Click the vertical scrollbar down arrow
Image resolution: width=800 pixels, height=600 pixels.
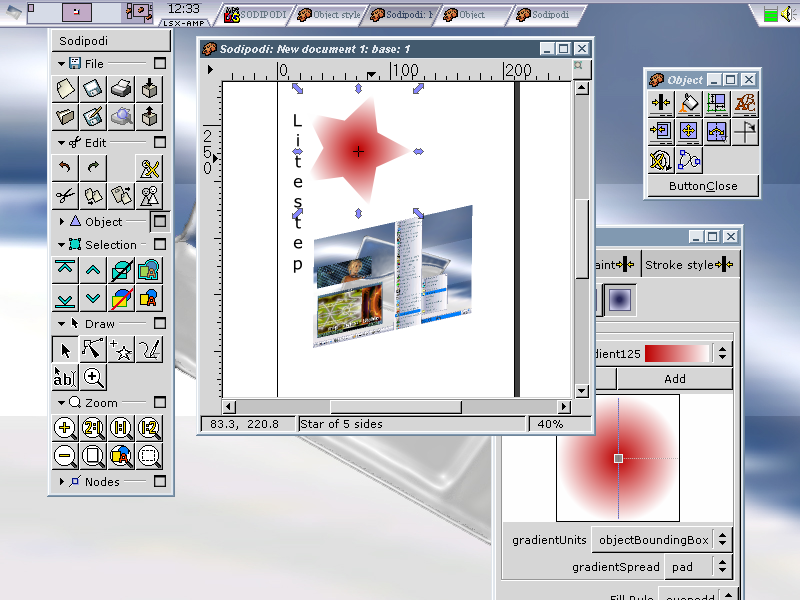pos(582,391)
